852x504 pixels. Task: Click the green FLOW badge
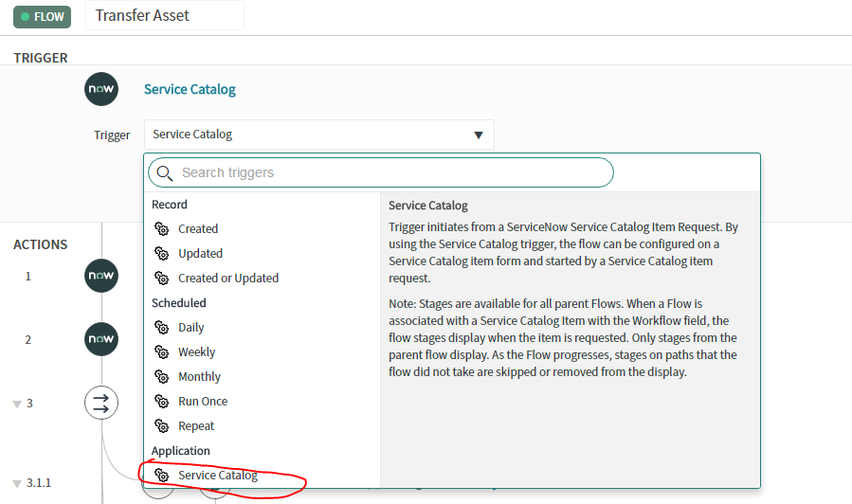(x=42, y=17)
